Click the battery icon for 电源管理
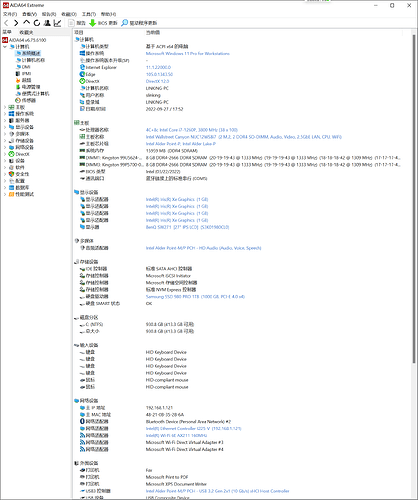Viewport: 418px width, 500px height. (x=18, y=87)
